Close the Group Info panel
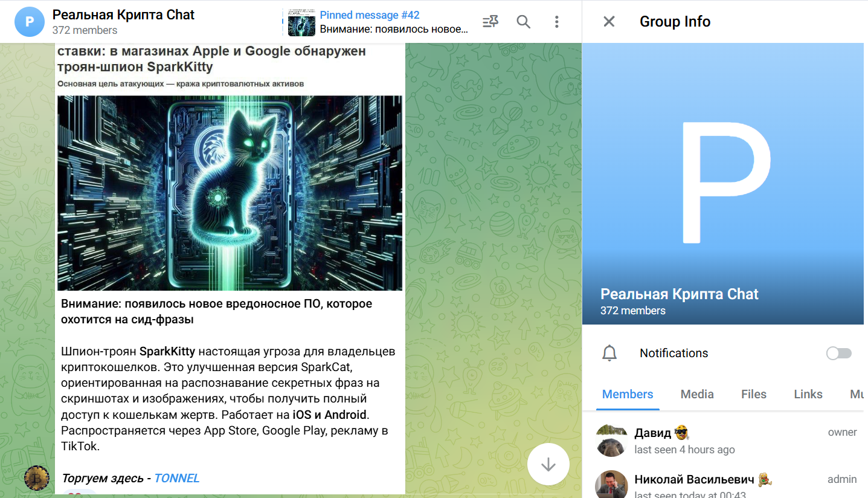Screen dimensions: 868x498 [x=609, y=22]
